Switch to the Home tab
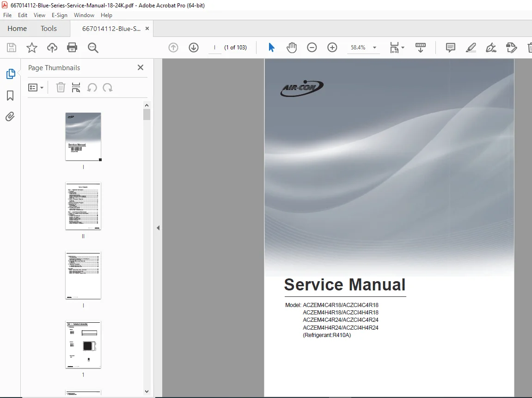 tap(17, 29)
